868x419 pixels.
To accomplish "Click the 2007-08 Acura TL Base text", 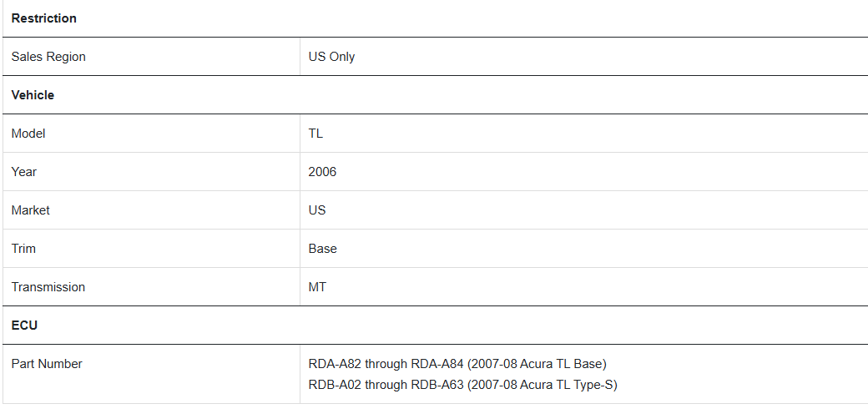I will click(x=537, y=364).
